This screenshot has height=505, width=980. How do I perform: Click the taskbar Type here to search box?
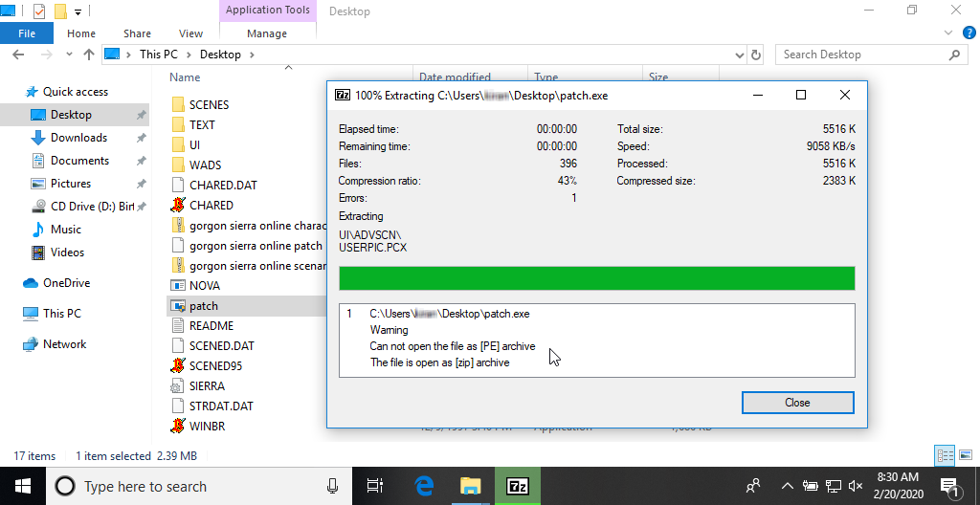(x=197, y=486)
